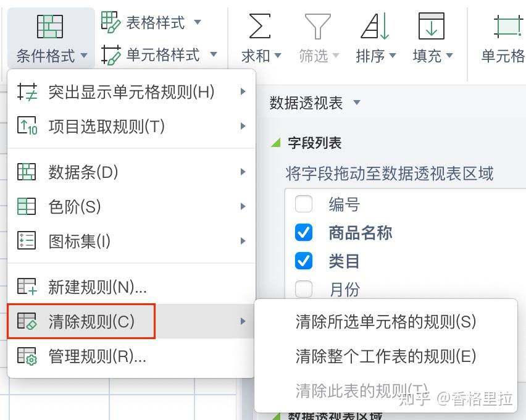Viewport: 526px width, 420px height.
Task: Open the 表格样式 icon
Action: [111, 22]
